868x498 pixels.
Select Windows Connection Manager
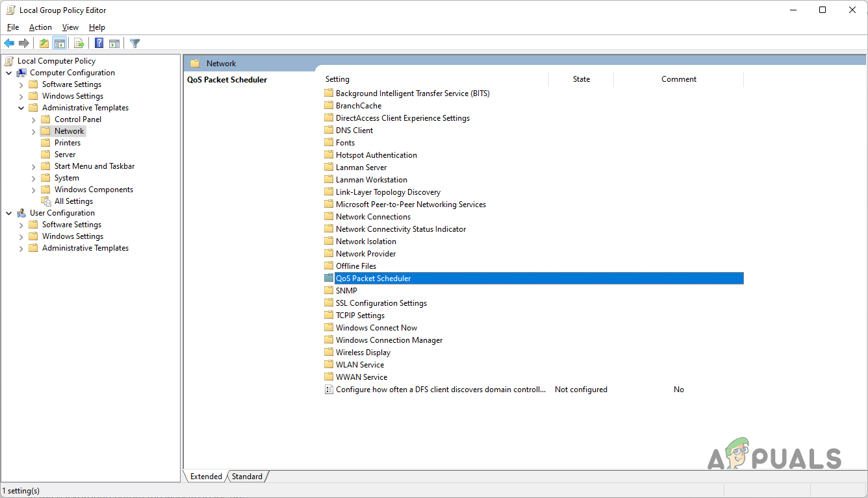pyautogui.click(x=389, y=340)
